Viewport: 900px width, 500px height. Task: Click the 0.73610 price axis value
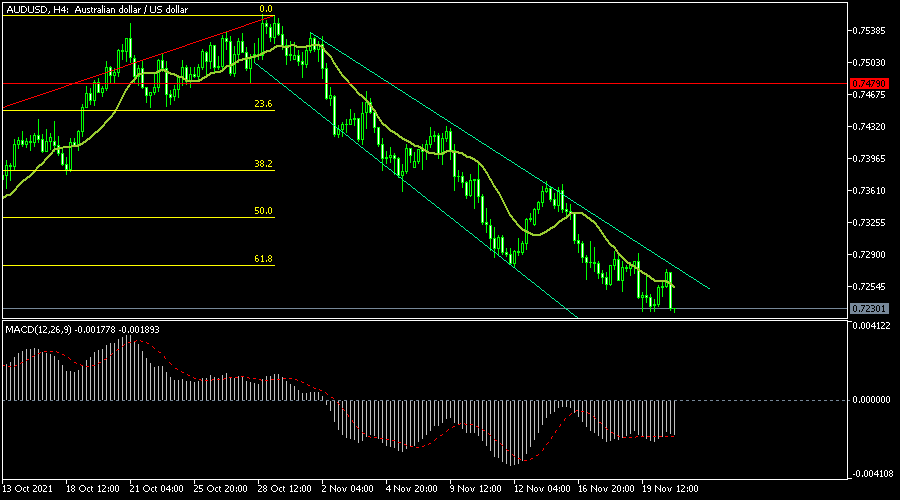(x=868, y=191)
